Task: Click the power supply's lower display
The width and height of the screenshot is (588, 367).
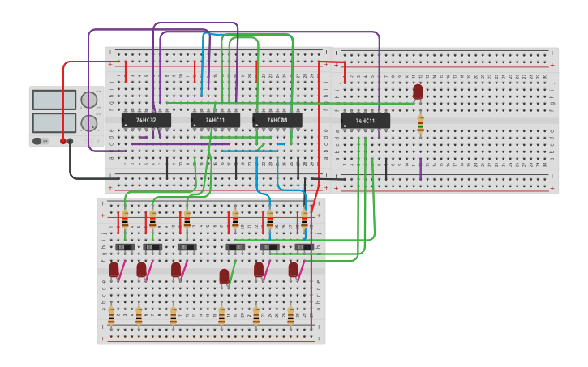Action: (54, 123)
